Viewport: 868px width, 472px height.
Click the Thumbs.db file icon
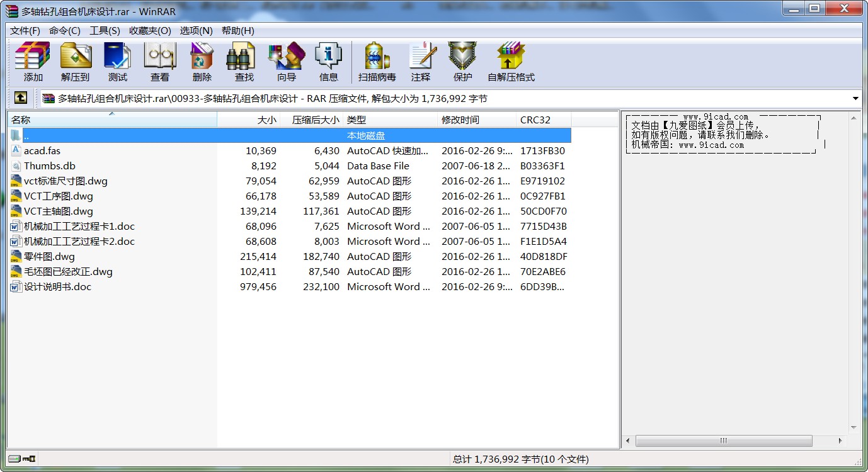tap(16, 166)
